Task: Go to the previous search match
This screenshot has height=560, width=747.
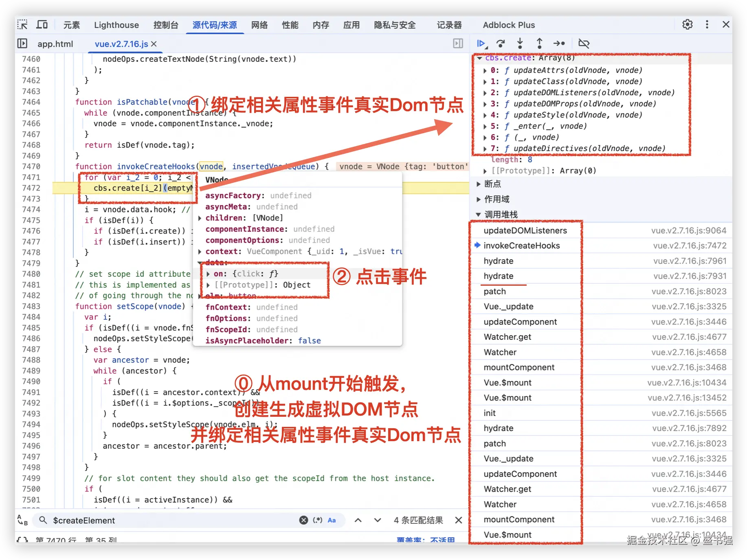Action: pyautogui.click(x=358, y=520)
